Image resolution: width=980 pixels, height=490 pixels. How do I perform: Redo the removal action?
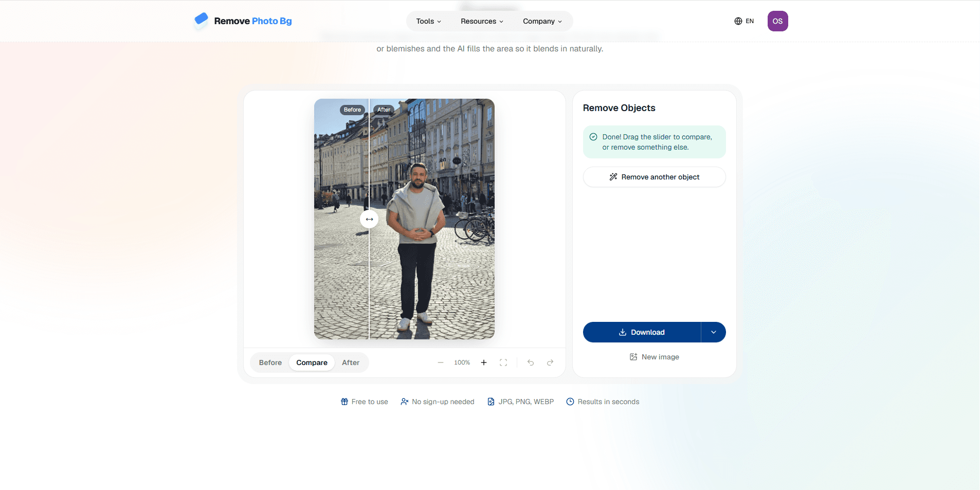(x=550, y=362)
